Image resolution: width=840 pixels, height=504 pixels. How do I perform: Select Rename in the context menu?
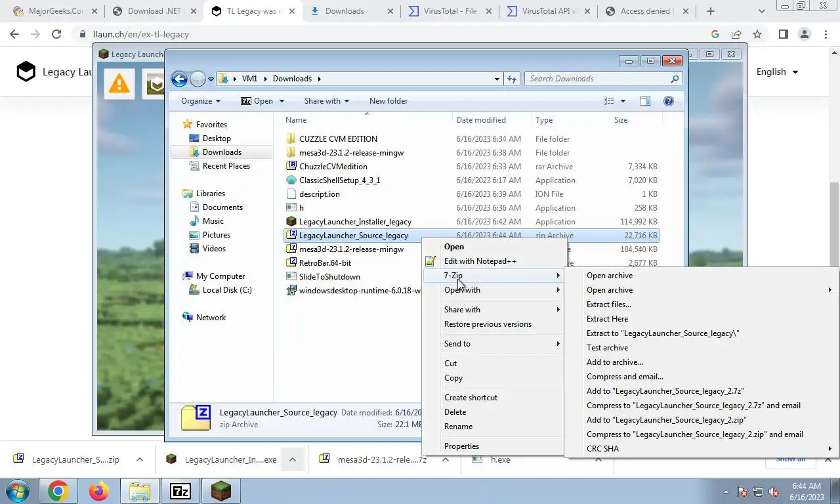tap(458, 427)
